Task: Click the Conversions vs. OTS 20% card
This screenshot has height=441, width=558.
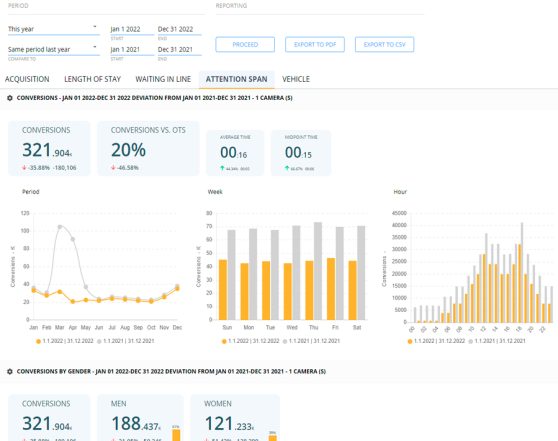Action: (148, 148)
